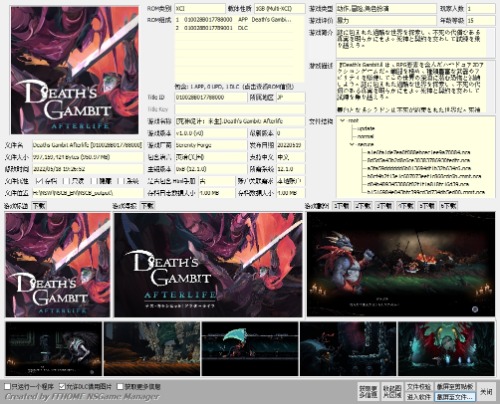Click the 游戏类型 genre field
The height and width of the screenshot is (404, 500).
pos(386,8)
